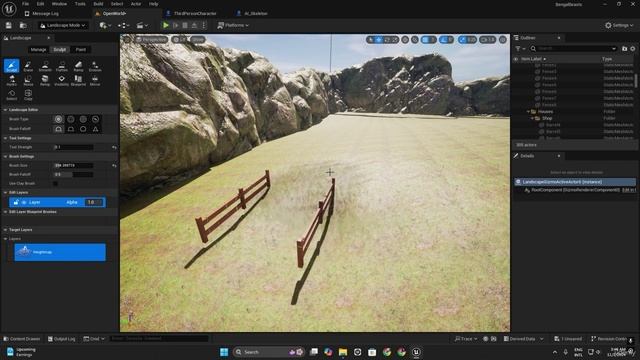Image resolution: width=640 pixels, height=360 pixels.
Task: Switch to the Paint landscape tab
Action: (81, 50)
